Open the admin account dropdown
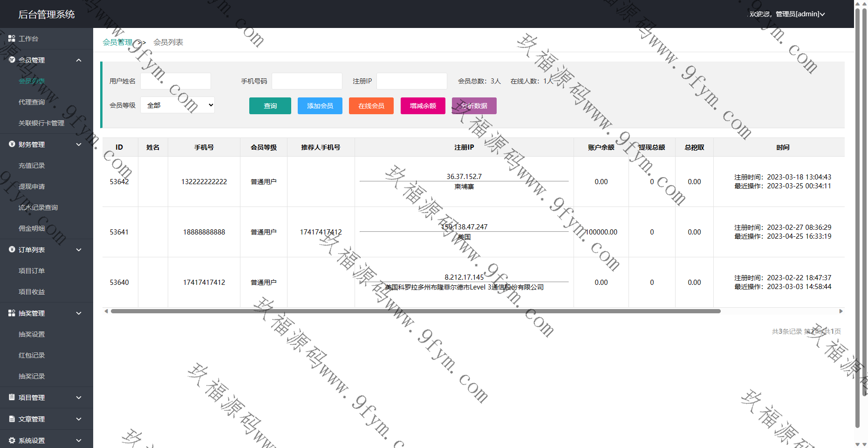 point(786,14)
